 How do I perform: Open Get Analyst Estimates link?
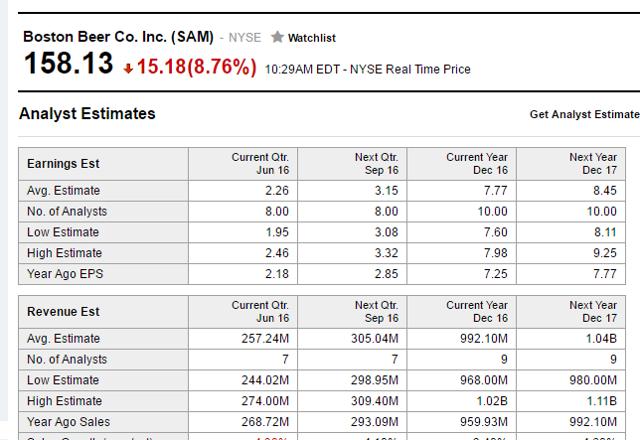[584, 114]
